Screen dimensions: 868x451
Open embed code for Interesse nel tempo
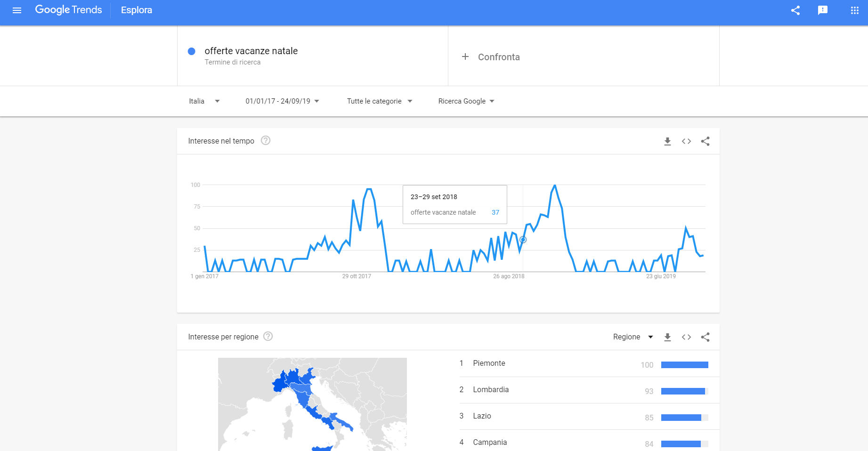coord(686,141)
